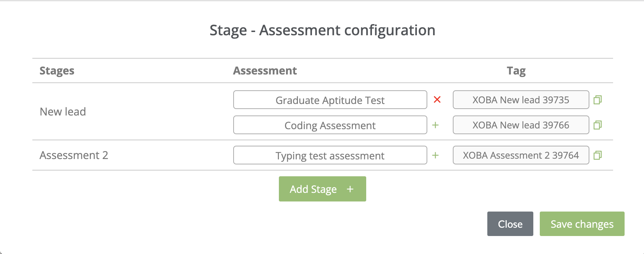Click the Tag column header
Screen dimensions: 644x254
(x=516, y=71)
